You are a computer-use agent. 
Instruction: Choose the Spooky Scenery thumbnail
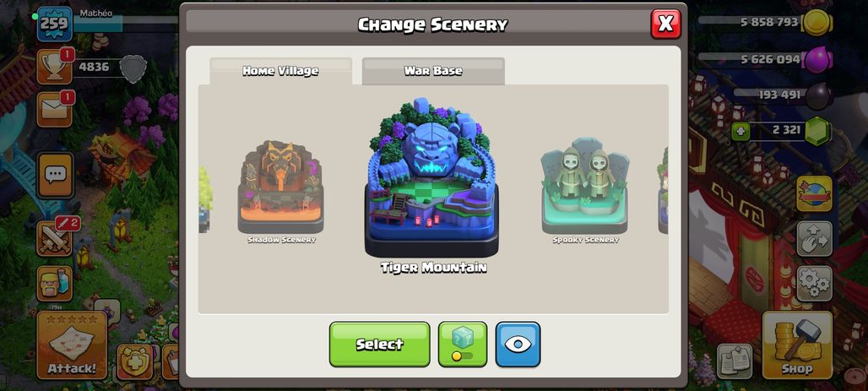[585, 191]
